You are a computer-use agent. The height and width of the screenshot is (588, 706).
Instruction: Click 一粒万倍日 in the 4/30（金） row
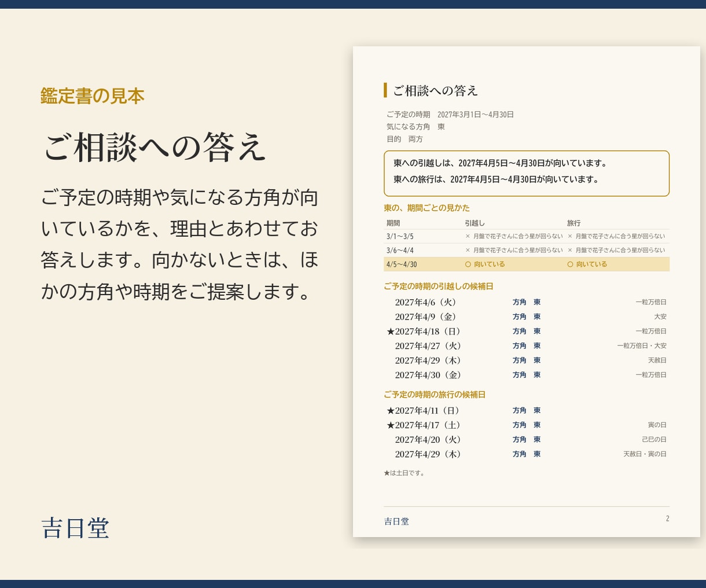(x=651, y=374)
